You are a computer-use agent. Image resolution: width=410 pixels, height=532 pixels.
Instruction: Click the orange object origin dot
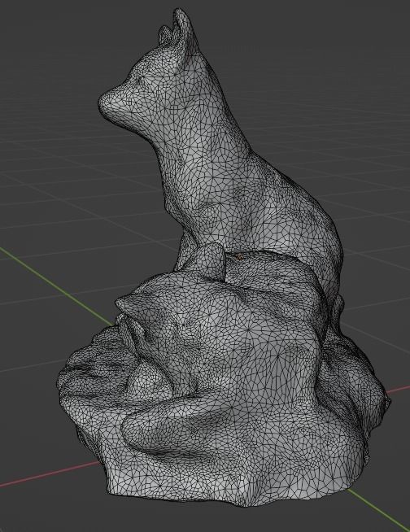240,257
